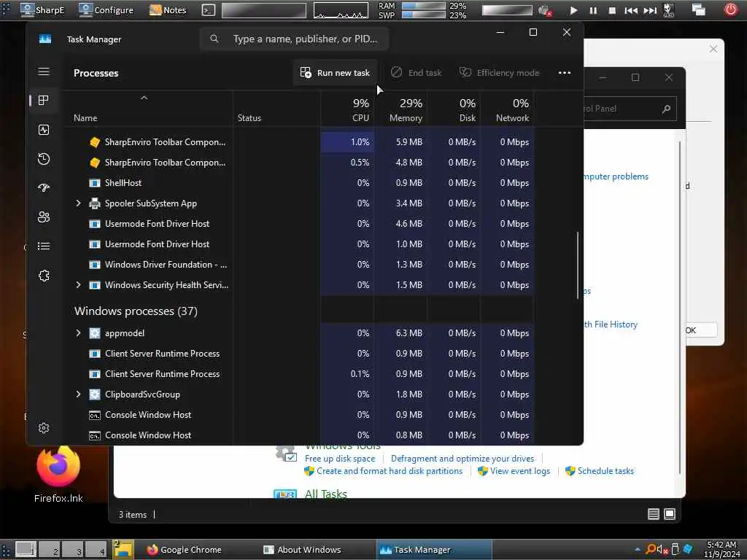
Task: Switch to virtual desktop 3 in taskbar
Action: (x=73, y=550)
